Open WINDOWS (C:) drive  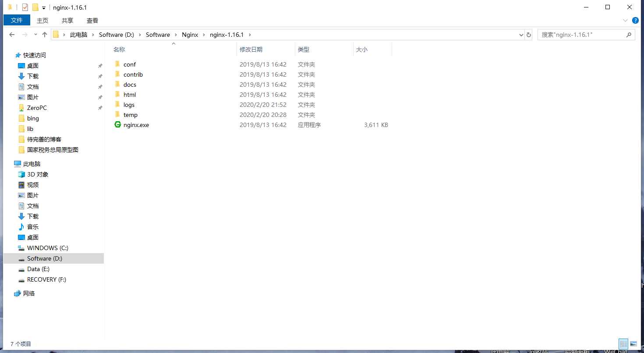47,248
